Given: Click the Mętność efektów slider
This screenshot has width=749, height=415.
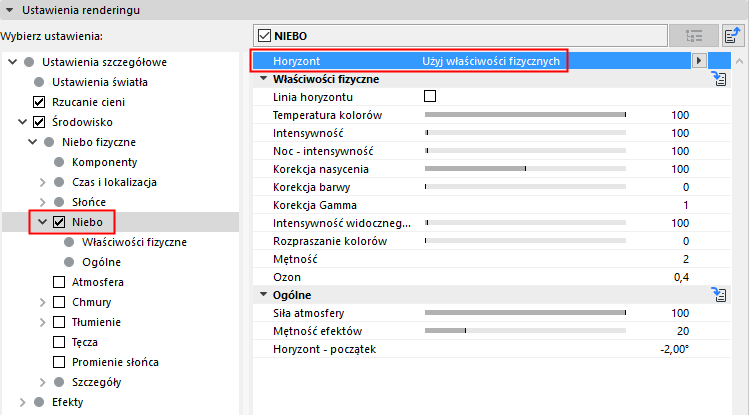Looking at the screenshot, I should [525, 330].
